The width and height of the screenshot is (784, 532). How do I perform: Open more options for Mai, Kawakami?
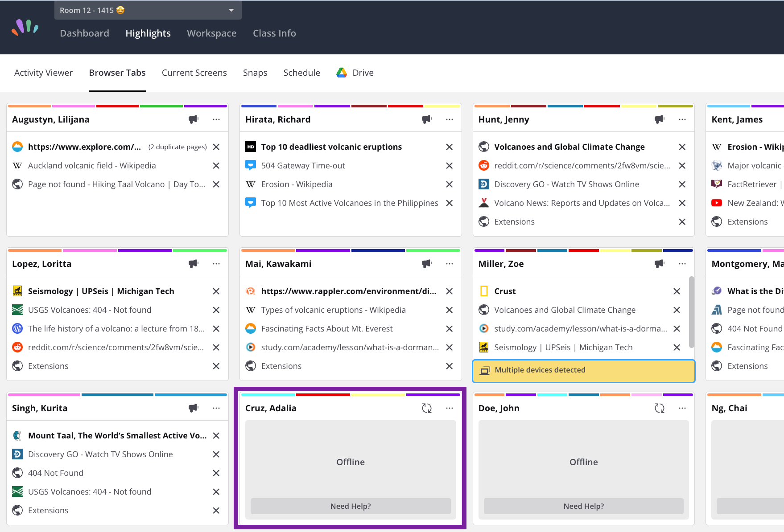pos(450,264)
